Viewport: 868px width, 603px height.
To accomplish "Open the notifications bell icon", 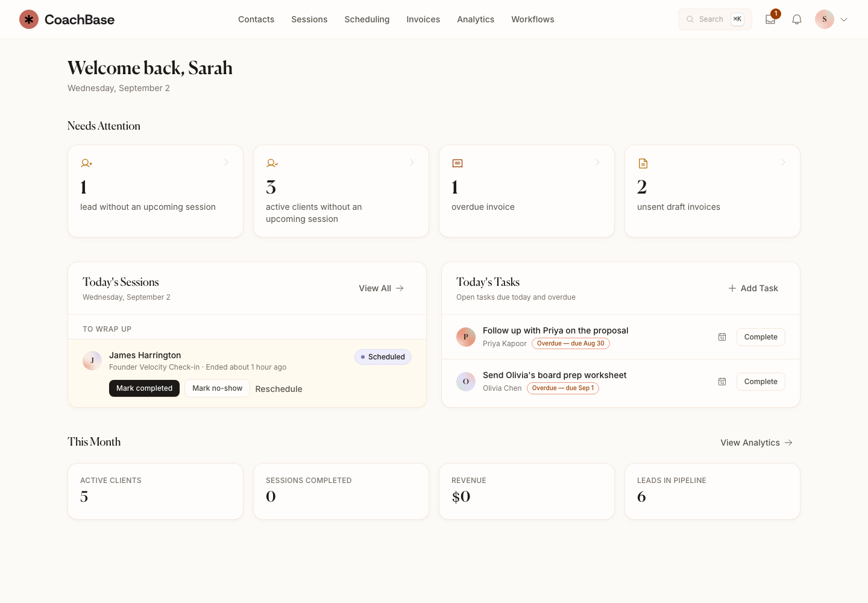I will [x=797, y=19].
